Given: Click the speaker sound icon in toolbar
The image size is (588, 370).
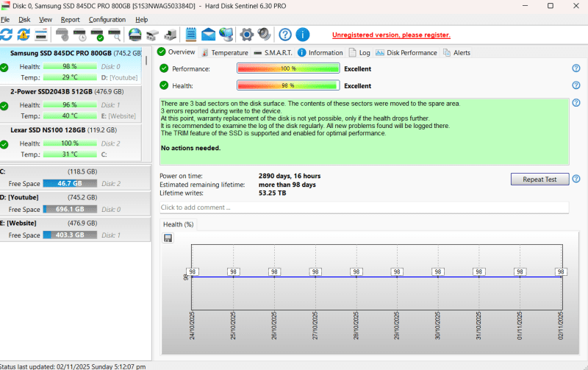Looking at the screenshot, I should 264,35.
